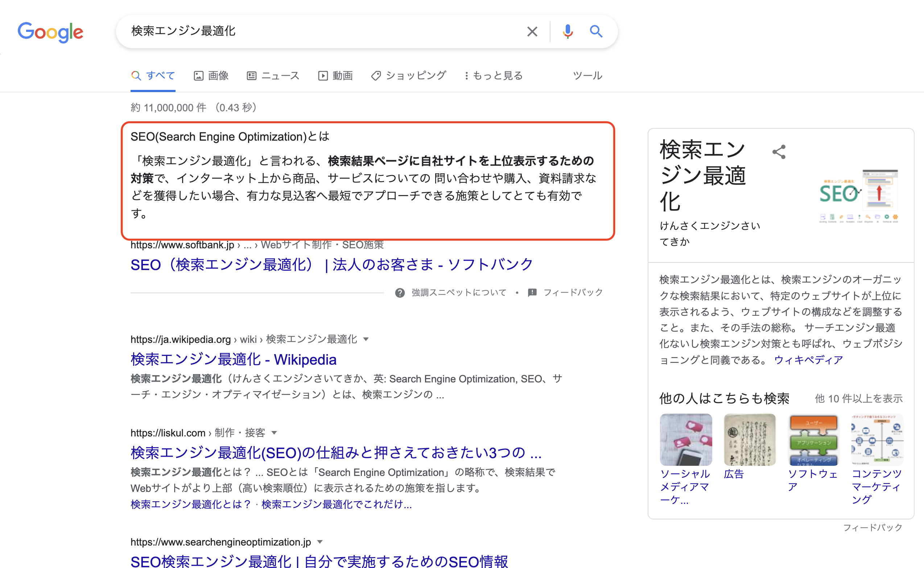Screen dimensions: 924x568
Task: Click inside the search text field
Action: (x=319, y=32)
